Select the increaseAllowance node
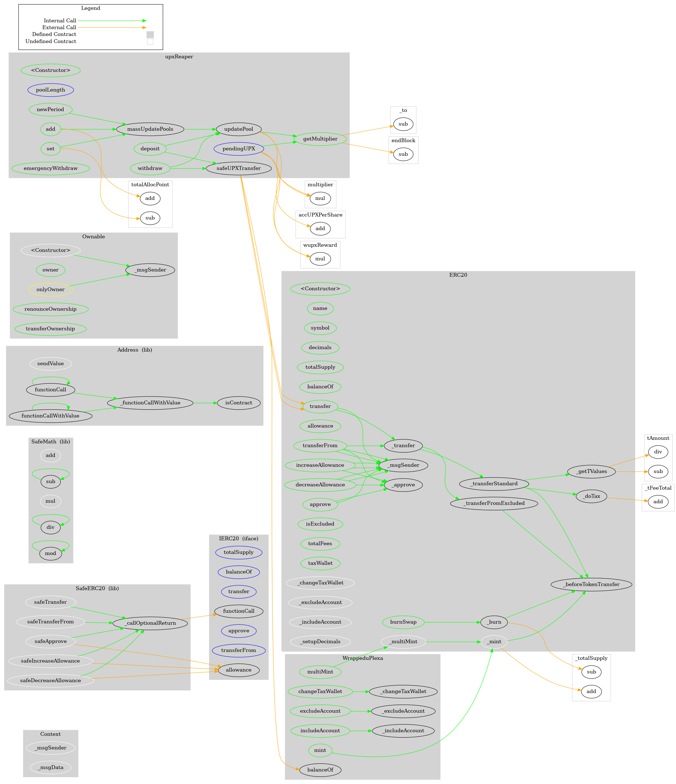The height and width of the screenshot is (784, 676). click(320, 465)
